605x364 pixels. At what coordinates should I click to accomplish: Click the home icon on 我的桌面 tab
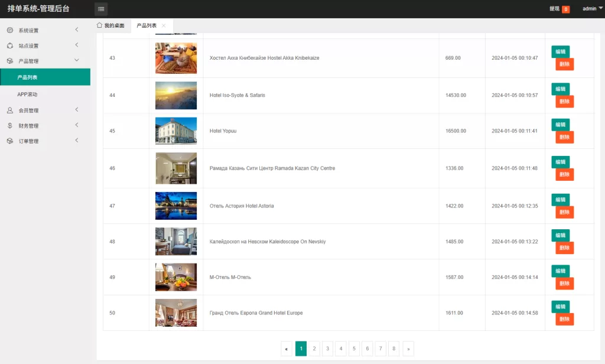point(99,25)
